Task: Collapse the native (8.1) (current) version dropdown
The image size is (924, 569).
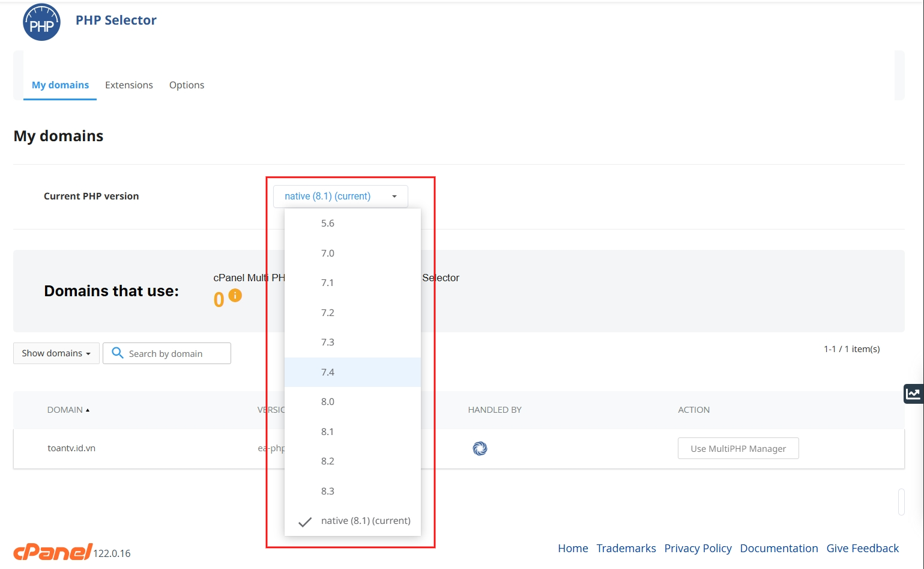Action: coord(340,196)
